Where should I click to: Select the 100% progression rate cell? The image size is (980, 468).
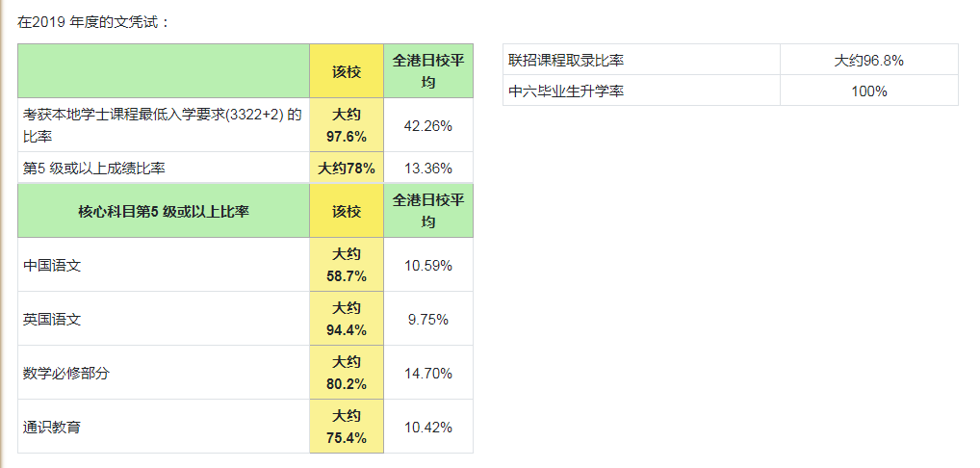868,91
